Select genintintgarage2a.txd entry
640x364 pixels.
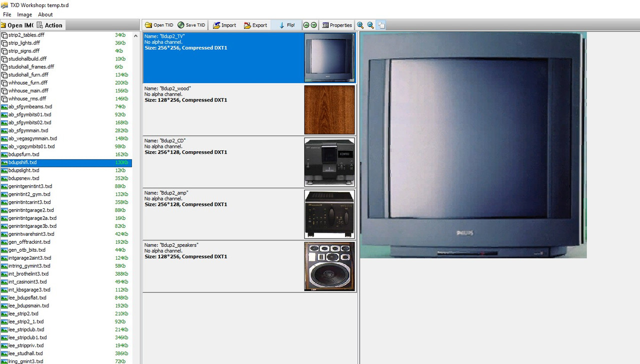[66, 218]
